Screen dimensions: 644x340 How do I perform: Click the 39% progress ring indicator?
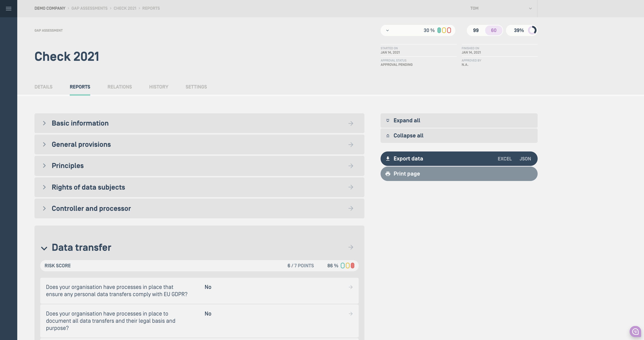(532, 30)
